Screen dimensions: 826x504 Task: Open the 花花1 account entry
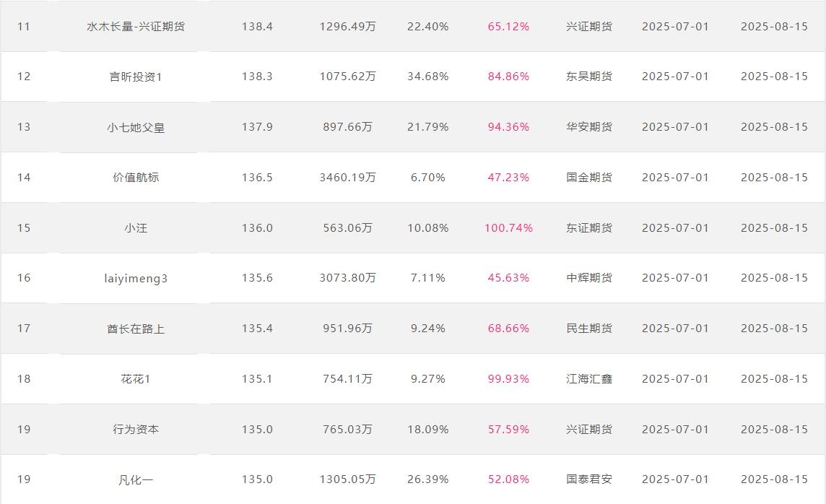tap(136, 379)
